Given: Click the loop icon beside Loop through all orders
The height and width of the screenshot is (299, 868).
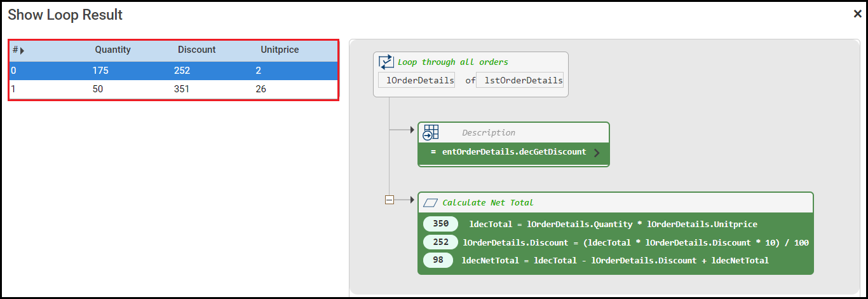Looking at the screenshot, I should click(386, 62).
